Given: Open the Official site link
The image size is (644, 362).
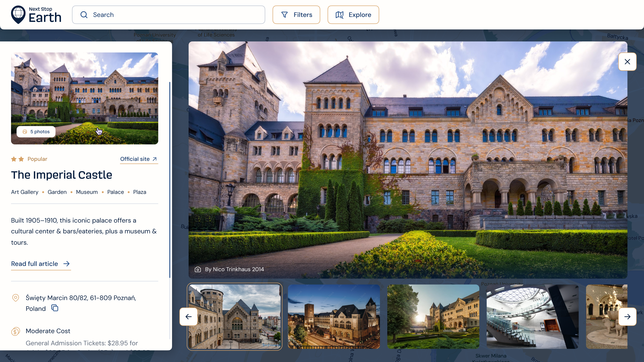Looking at the screenshot, I should pyautogui.click(x=139, y=159).
